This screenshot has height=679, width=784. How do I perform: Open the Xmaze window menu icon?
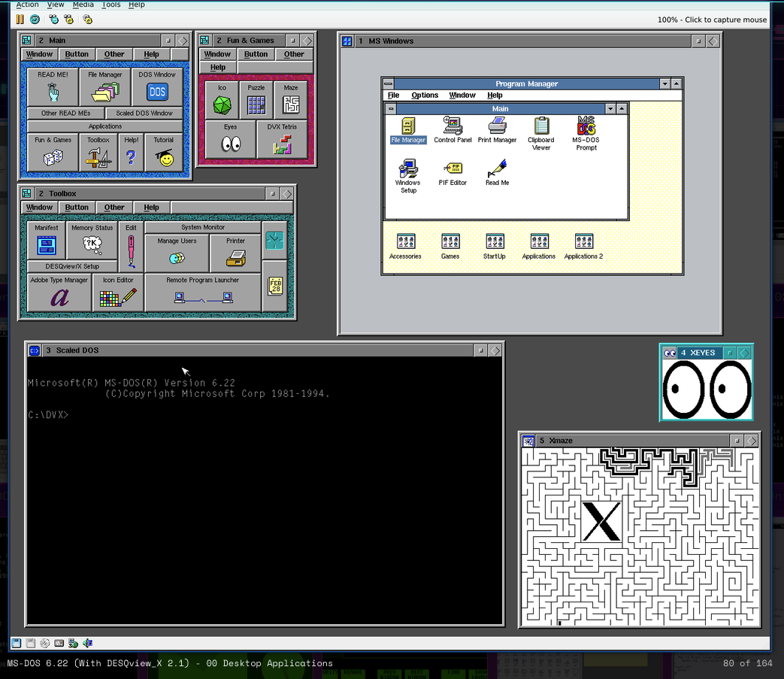(x=528, y=441)
